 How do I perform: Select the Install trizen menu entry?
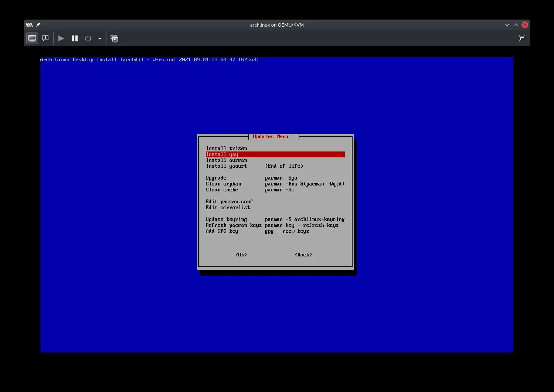click(227, 148)
